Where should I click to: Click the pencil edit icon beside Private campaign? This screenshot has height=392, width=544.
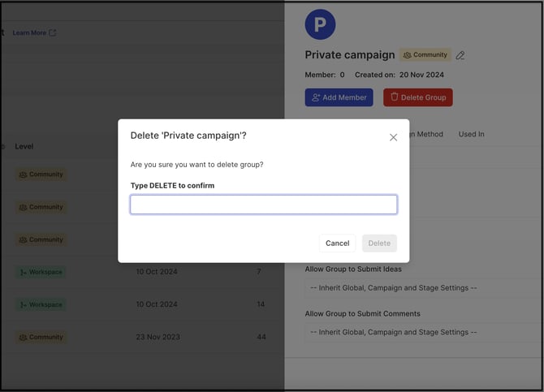tap(460, 55)
